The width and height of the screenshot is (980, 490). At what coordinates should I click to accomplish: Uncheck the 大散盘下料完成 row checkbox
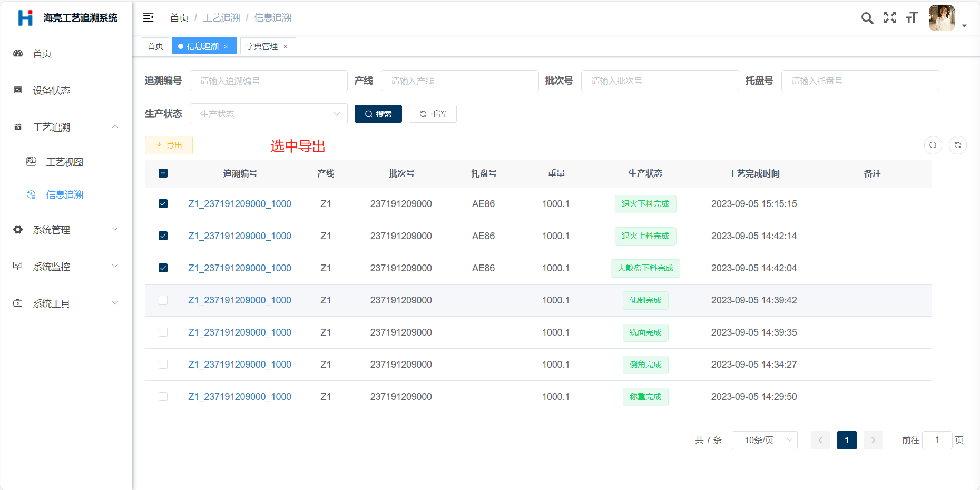pos(163,268)
